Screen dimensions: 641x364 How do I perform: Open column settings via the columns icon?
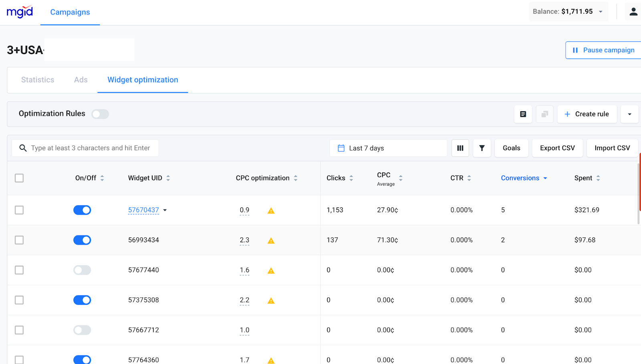coord(460,148)
